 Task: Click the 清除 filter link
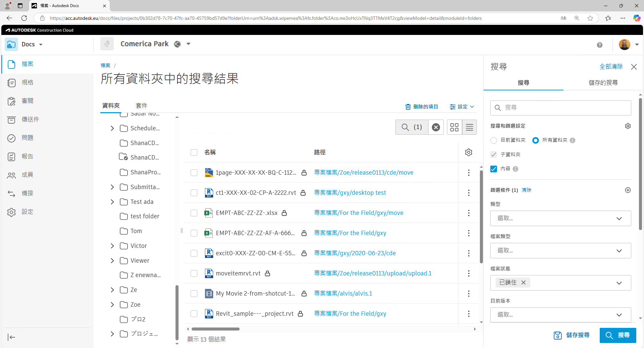(x=527, y=190)
